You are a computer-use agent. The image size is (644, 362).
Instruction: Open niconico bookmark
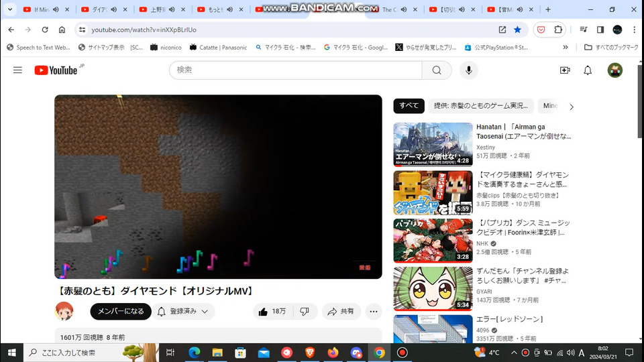coord(166,47)
